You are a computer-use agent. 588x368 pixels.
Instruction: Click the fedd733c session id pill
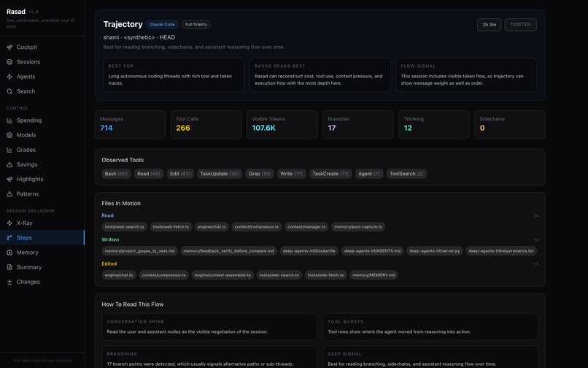[520, 25]
